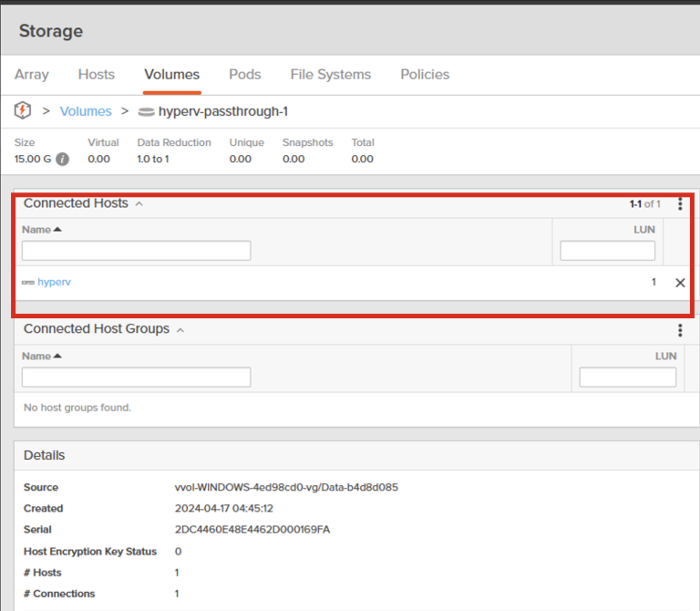Viewport: 700px width, 611px height.
Task: Switch to the Array tab
Action: 32,75
